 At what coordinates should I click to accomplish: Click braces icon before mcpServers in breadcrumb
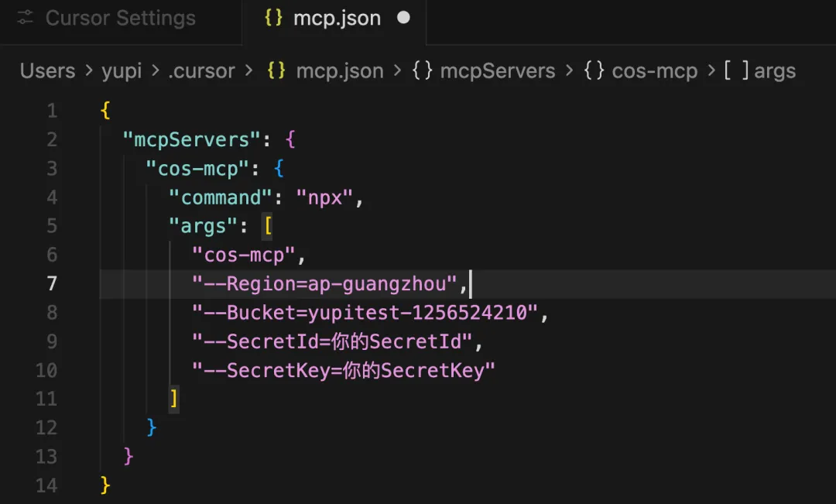pyautogui.click(x=422, y=71)
